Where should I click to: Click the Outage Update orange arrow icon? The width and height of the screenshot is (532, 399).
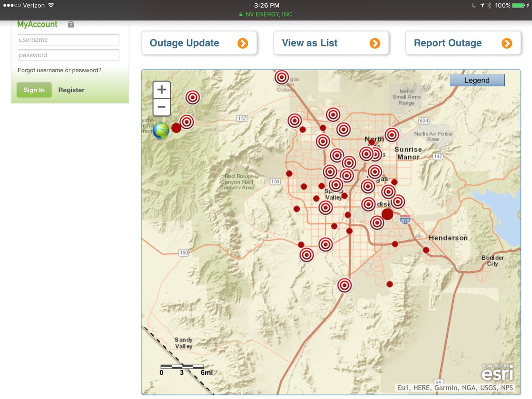[x=243, y=43]
